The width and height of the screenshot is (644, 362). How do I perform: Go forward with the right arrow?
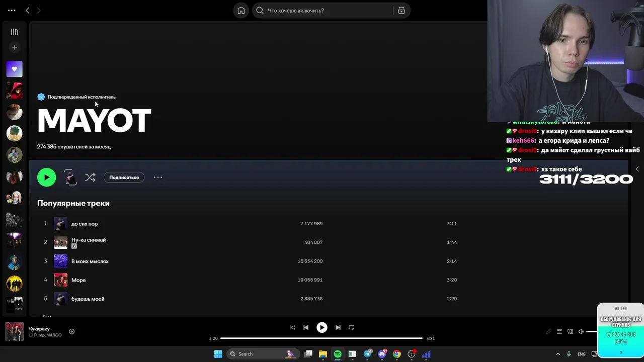[39, 10]
